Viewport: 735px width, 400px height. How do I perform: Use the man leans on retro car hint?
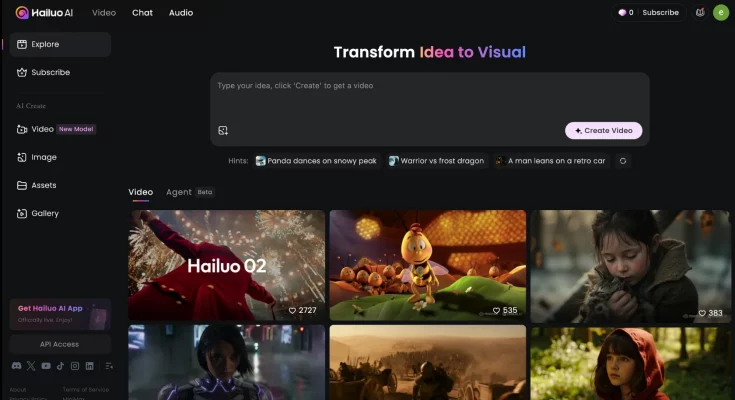pyautogui.click(x=551, y=161)
